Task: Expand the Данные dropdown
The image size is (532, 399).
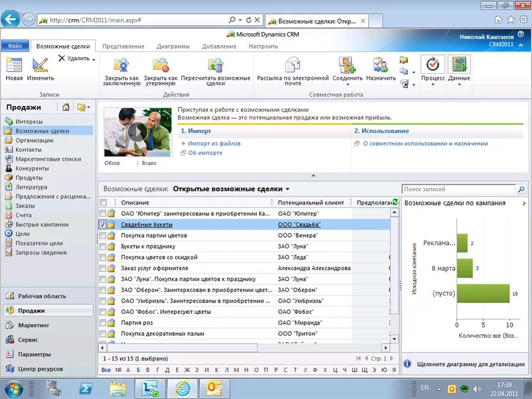Action: coord(459,84)
